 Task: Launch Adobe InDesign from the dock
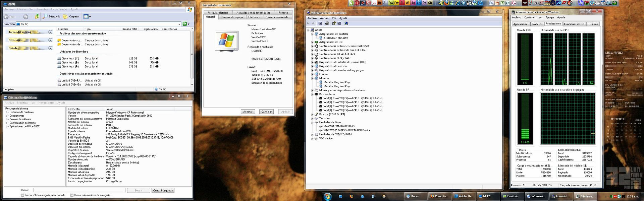click(x=413, y=3)
